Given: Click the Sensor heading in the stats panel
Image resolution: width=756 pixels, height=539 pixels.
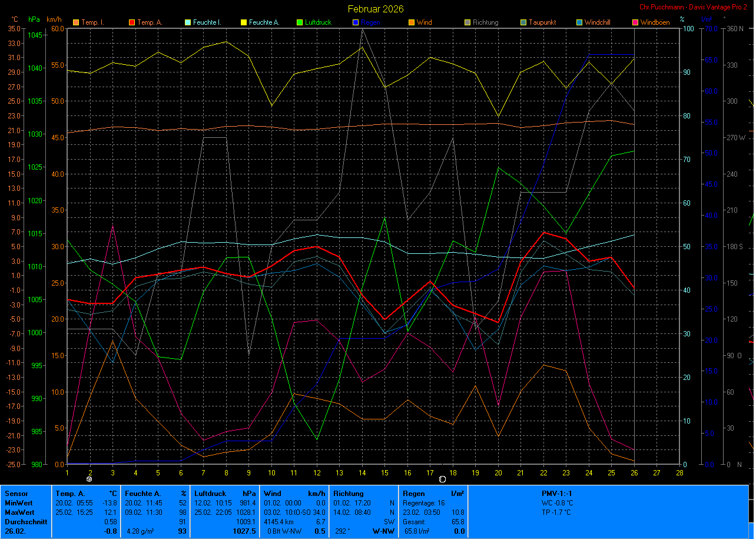Looking at the screenshot, I should tap(15, 494).
